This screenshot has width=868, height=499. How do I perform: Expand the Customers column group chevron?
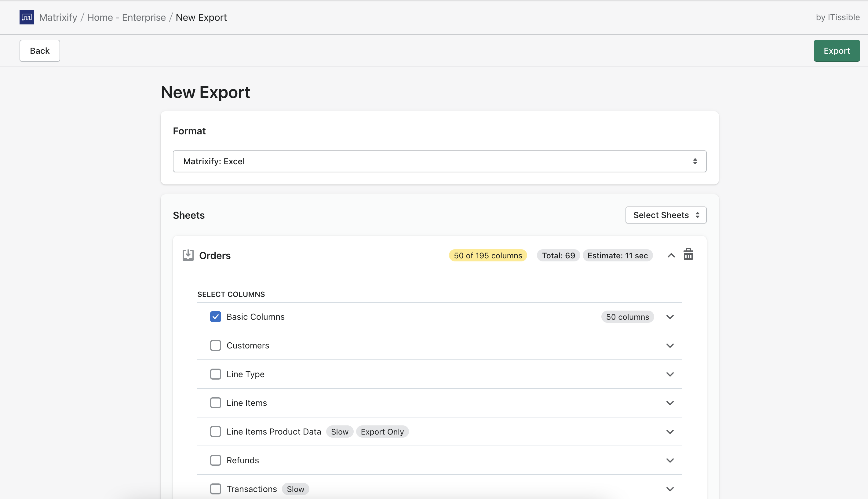pyautogui.click(x=670, y=345)
